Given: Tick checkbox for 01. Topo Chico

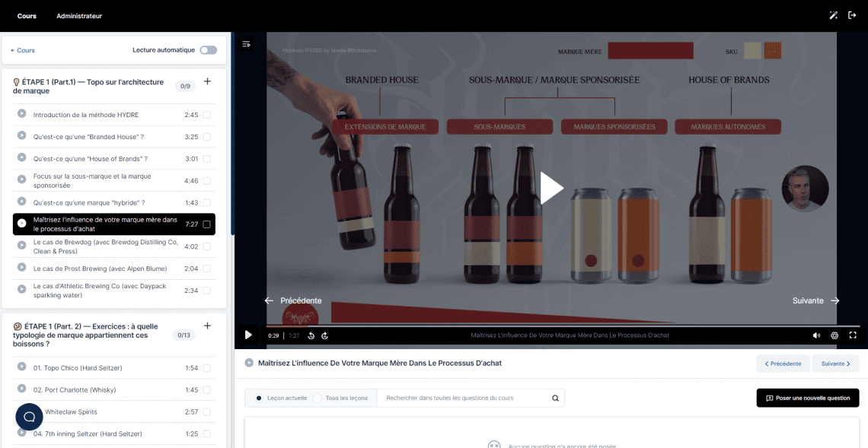Looking at the screenshot, I should 206,368.
